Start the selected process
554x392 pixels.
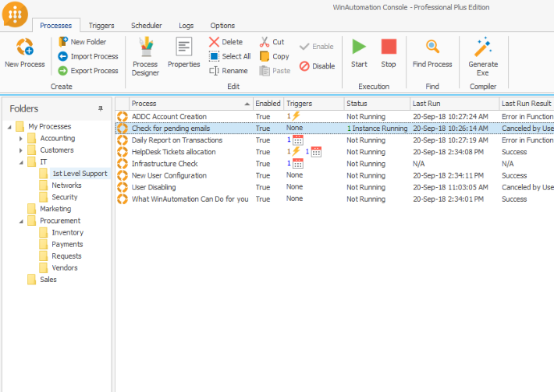click(x=359, y=53)
